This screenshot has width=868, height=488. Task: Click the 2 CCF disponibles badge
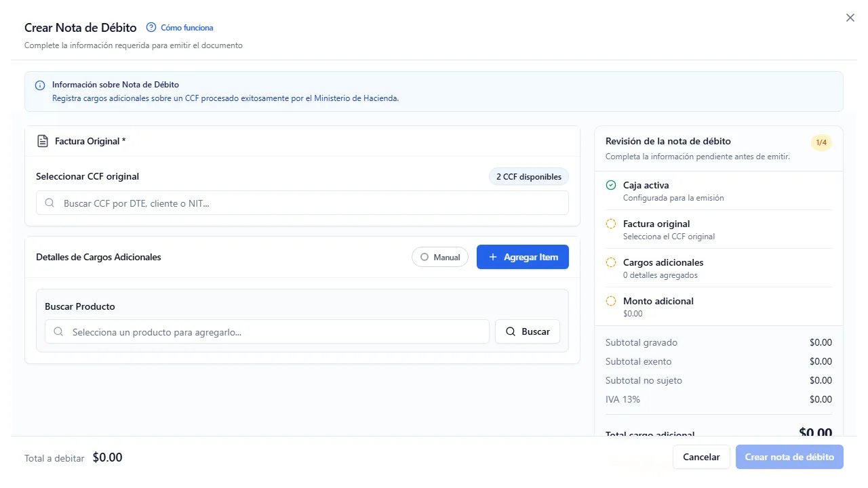529,177
